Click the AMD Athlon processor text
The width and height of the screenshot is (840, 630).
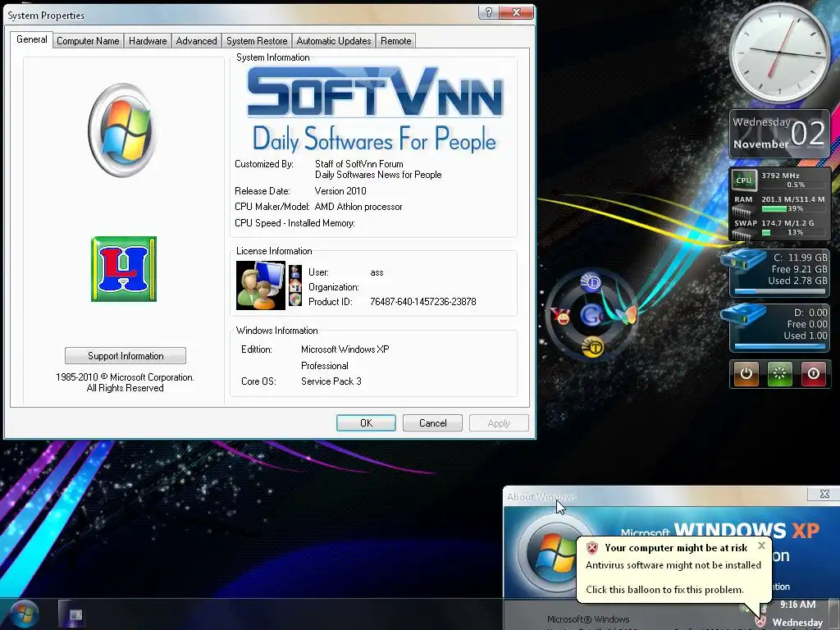pos(358,207)
